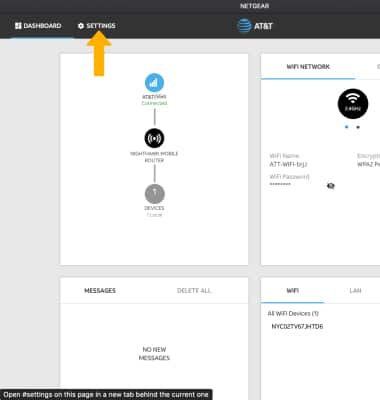The height and width of the screenshot is (400, 380).
Task: Click DELETE ALL messages button
Action: pyautogui.click(x=194, y=291)
